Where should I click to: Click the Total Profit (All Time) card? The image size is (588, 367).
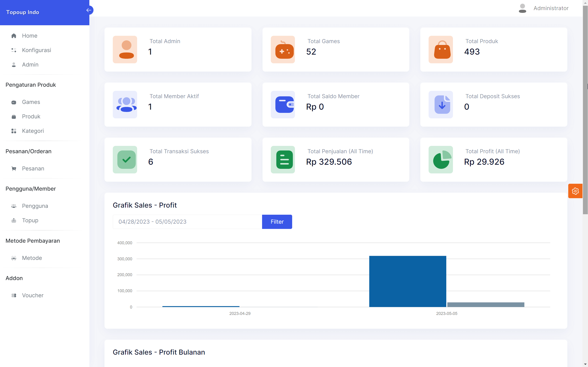(493, 159)
